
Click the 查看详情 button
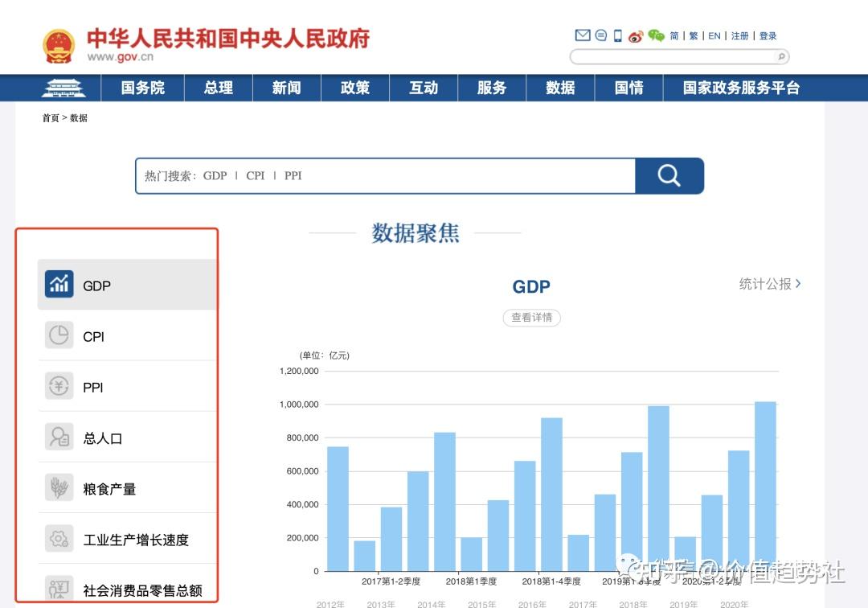coord(531,318)
